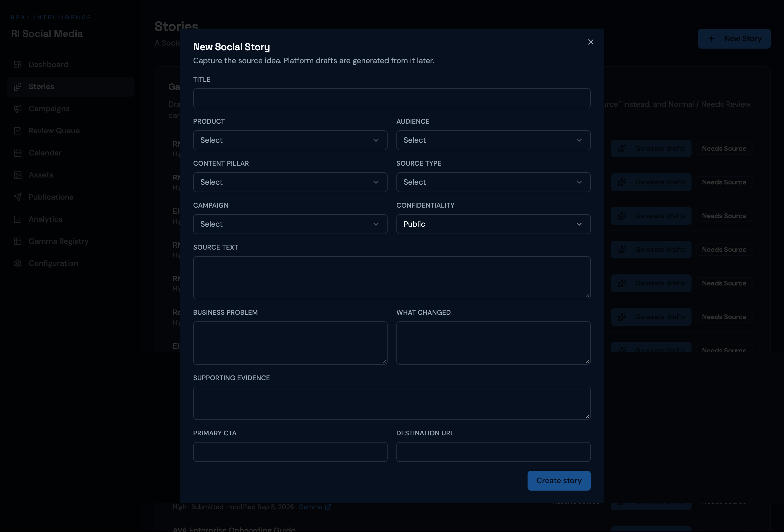Focus the Source Text textarea

tap(392, 278)
